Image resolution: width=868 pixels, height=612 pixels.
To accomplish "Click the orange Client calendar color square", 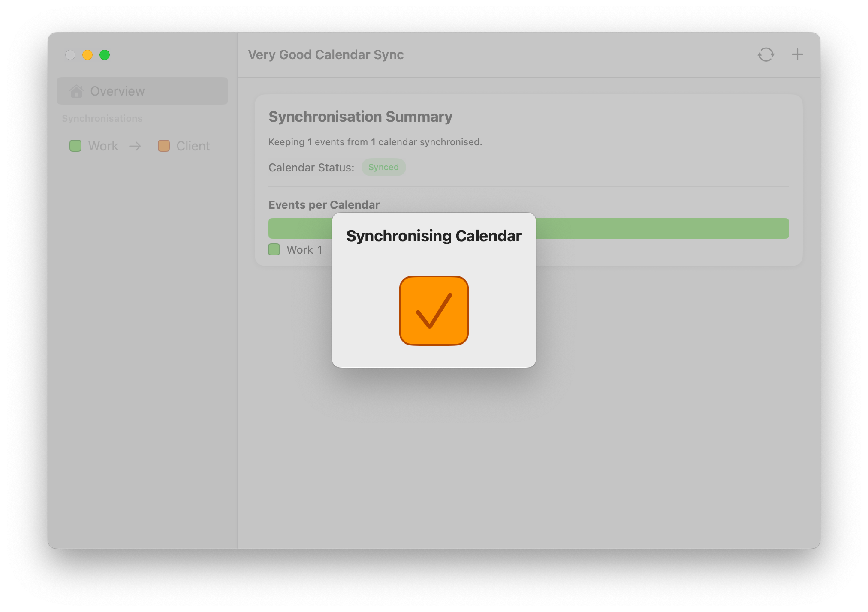I will pos(164,146).
